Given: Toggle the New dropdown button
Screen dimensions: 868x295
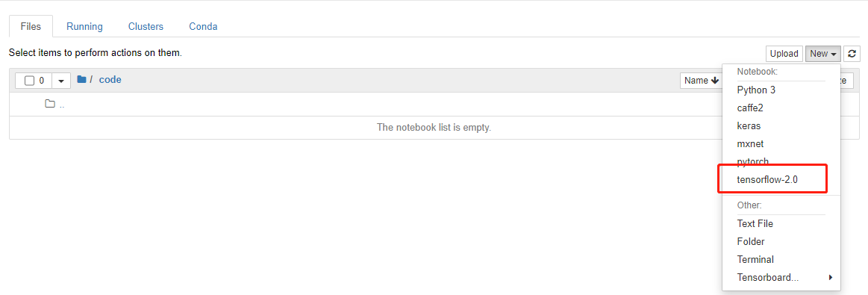Looking at the screenshot, I should click(823, 54).
